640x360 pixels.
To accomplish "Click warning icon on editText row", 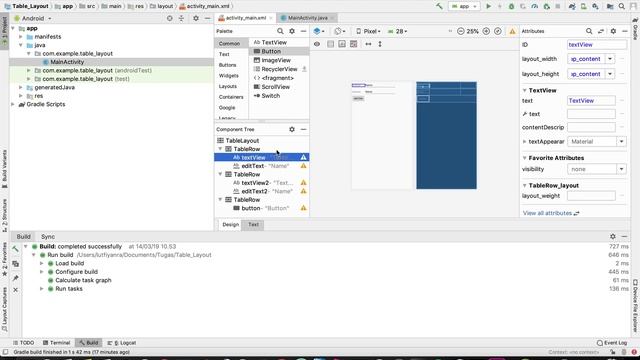I will click(x=303, y=166).
